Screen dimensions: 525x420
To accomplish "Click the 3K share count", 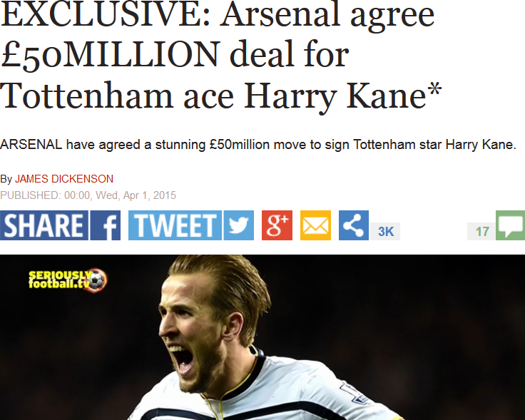I will (x=385, y=231).
